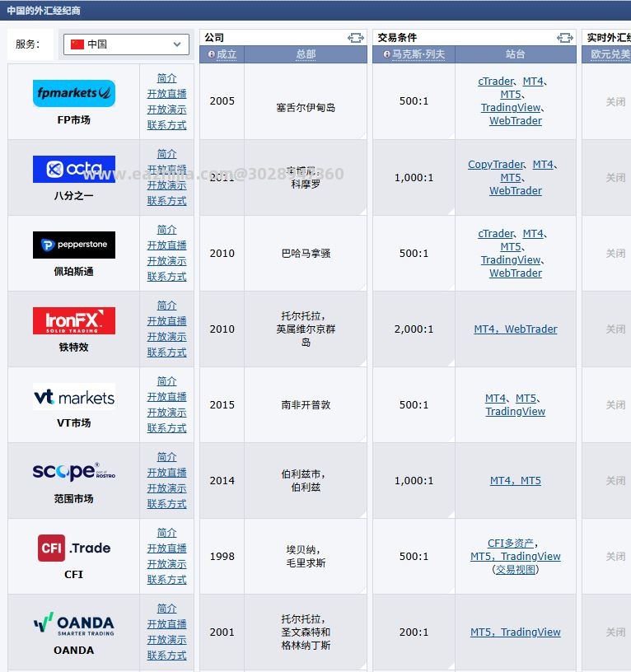Open 开放直播 link for FP市场
Viewport: 631px width, 672px height.
click(166, 94)
